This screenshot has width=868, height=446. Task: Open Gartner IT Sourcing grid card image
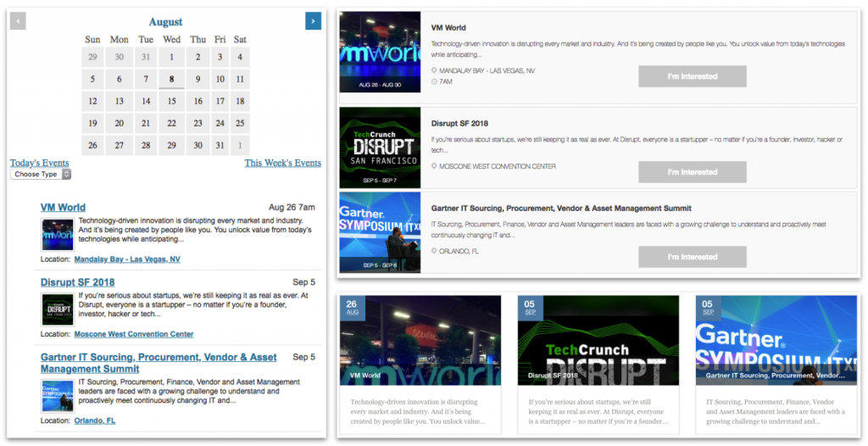coord(776,340)
